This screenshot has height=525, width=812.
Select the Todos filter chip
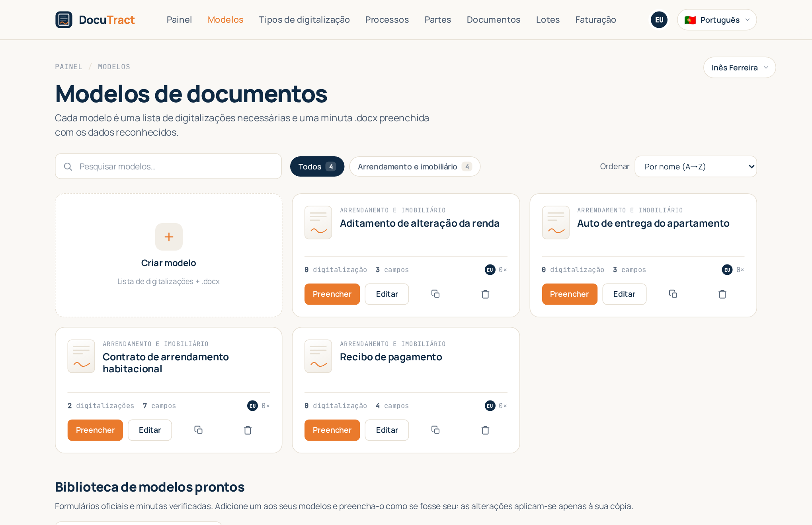point(317,166)
